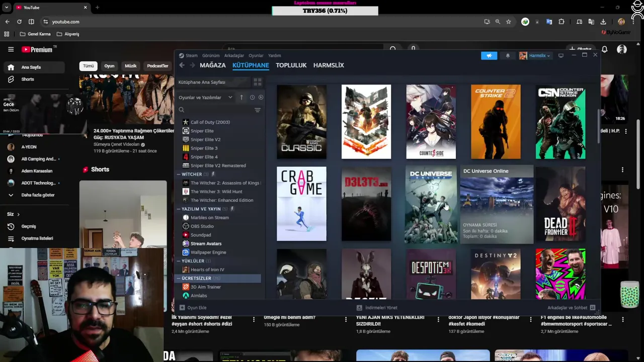Open YouTube notifications bell

point(604,49)
